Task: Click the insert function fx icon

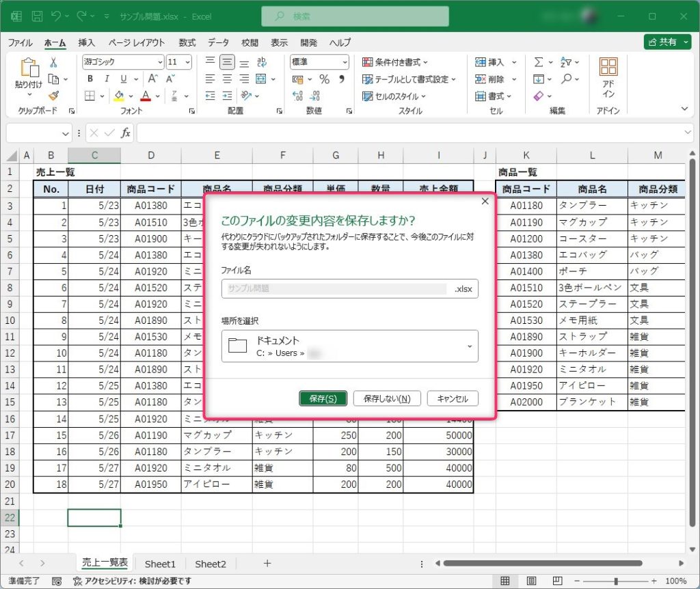Action: (125, 133)
